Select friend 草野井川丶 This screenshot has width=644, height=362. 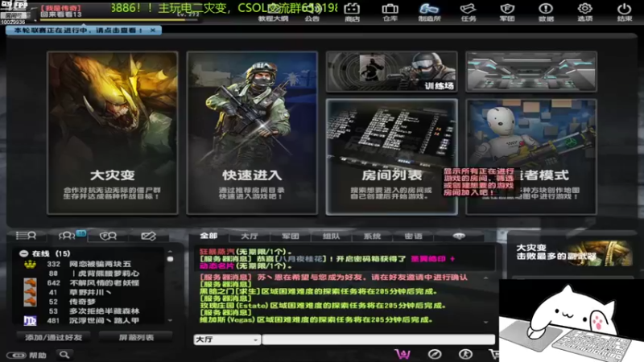(90, 292)
